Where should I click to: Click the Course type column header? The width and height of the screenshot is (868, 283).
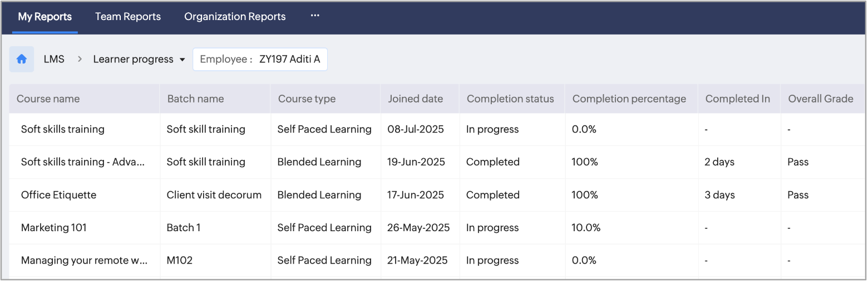307,99
